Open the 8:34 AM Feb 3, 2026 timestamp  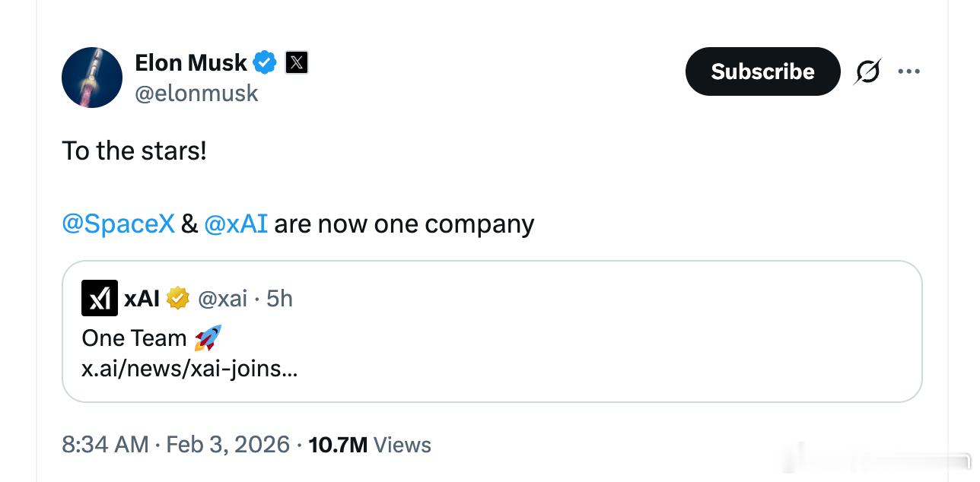coord(176,444)
